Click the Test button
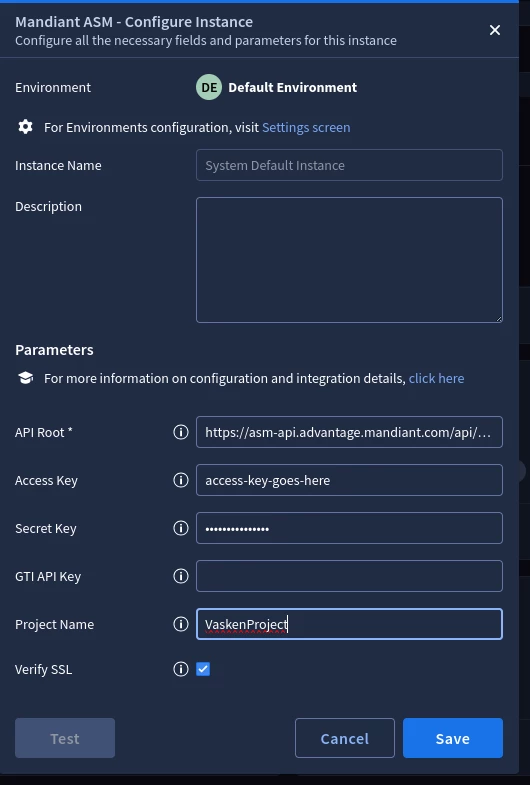Screen dimensions: 530x785 65,738
